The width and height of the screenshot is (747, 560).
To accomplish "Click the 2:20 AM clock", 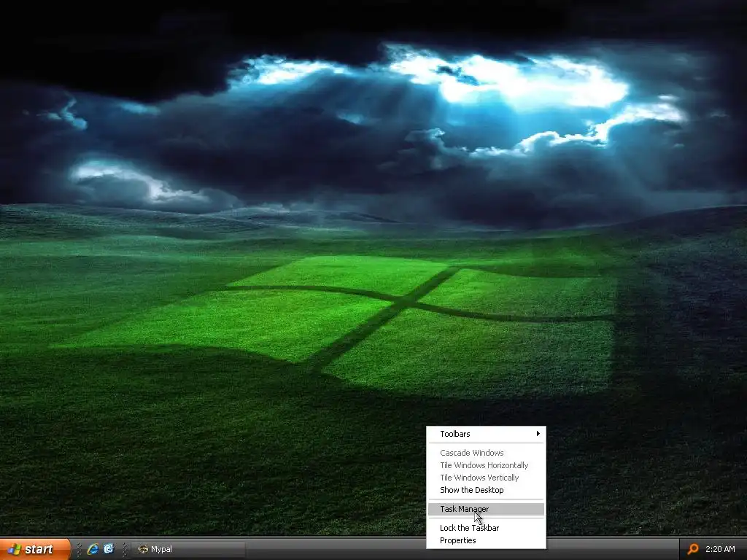I will pyautogui.click(x=720, y=549).
